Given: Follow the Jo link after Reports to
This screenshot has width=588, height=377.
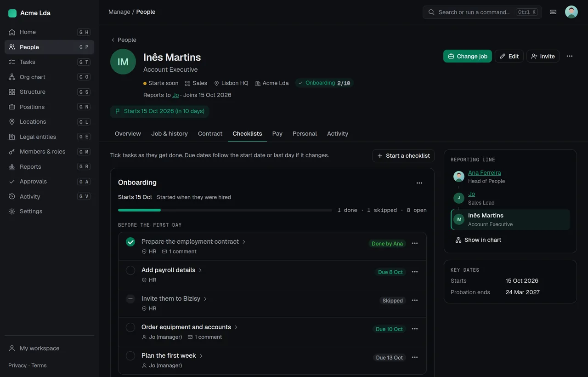Looking at the screenshot, I should point(175,95).
